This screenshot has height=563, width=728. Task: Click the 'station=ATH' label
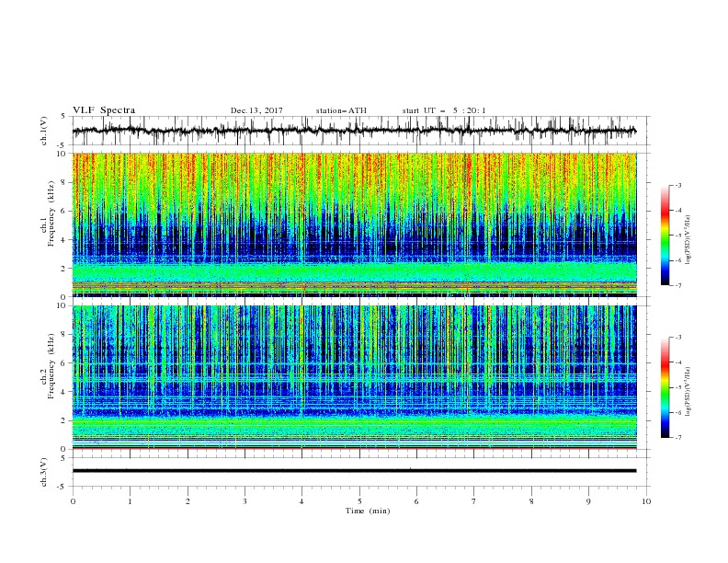(x=341, y=110)
